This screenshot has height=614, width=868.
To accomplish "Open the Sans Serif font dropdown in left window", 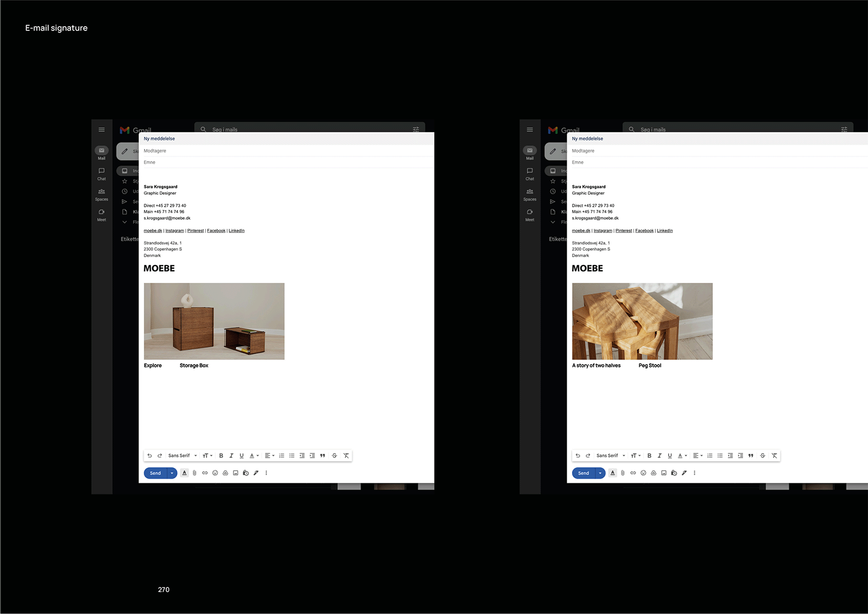I will click(183, 456).
